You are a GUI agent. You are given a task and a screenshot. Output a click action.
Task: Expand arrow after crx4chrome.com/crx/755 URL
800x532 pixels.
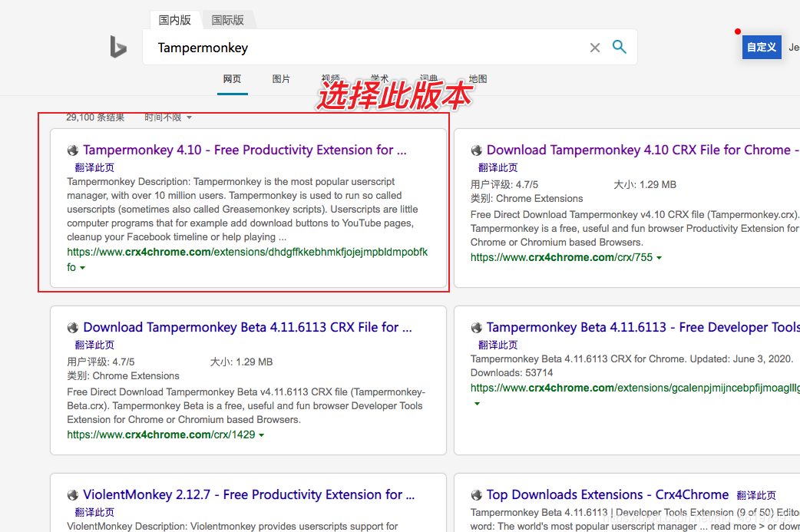point(660,258)
